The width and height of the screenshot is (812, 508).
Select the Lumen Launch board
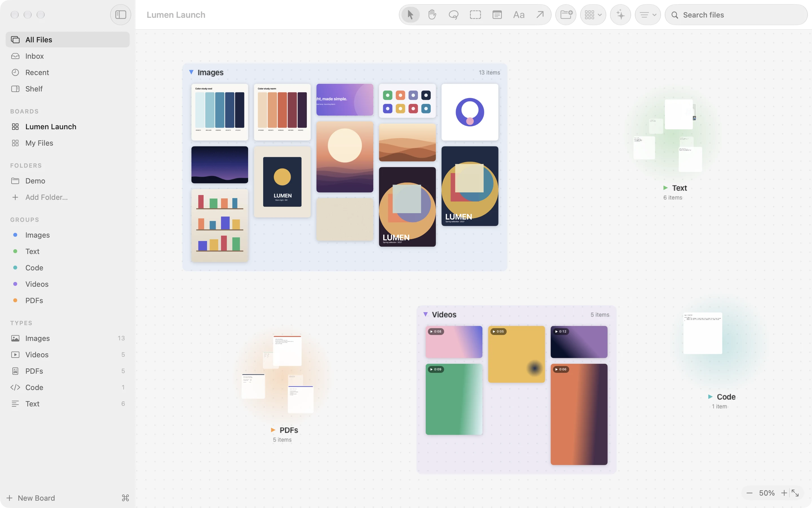click(68, 127)
